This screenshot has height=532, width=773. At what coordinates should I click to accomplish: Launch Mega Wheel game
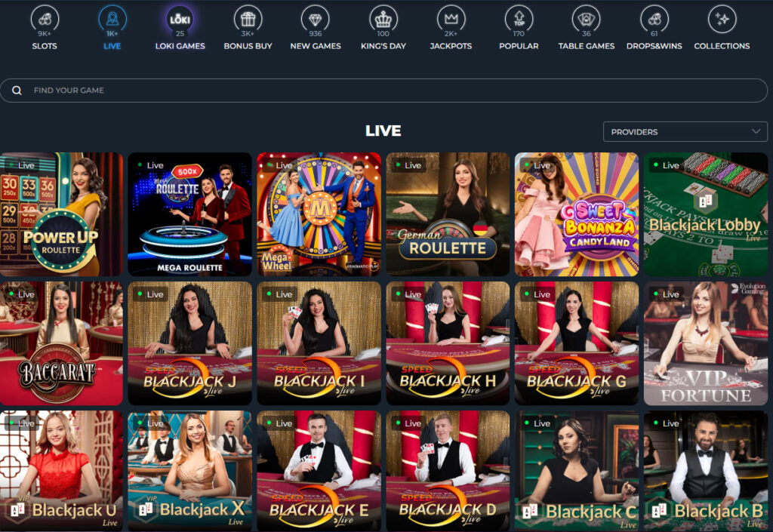pyautogui.click(x=319, y=214)
